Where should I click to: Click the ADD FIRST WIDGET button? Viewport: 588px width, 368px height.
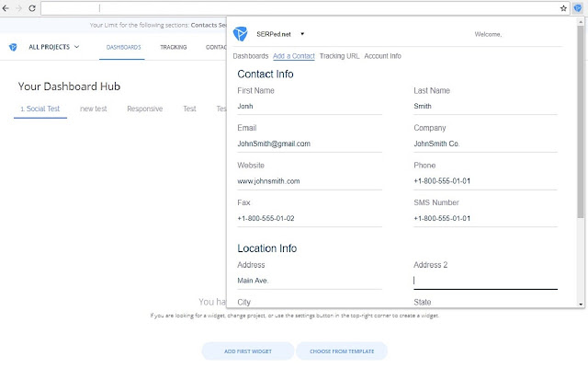click(248, 351)
